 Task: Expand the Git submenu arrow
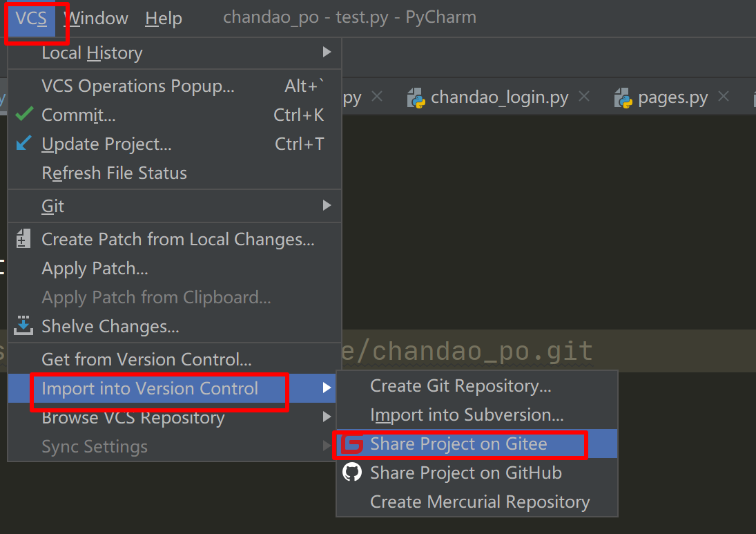click(x=327, y=206)
